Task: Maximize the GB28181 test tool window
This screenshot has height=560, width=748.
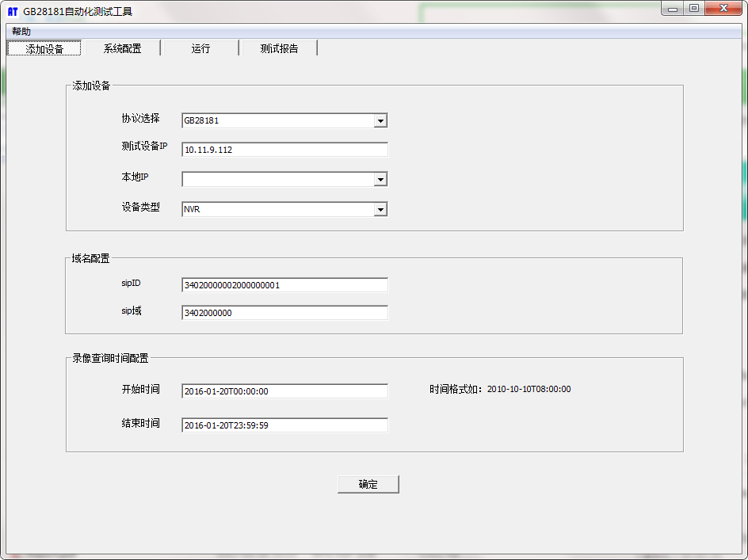Action: point(694,9)
